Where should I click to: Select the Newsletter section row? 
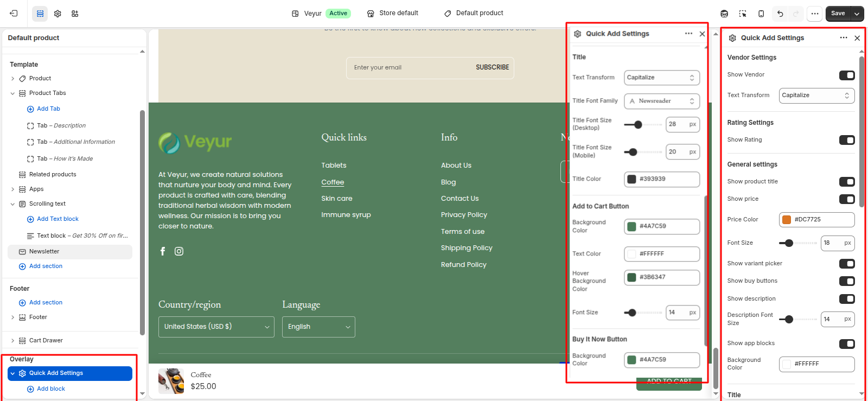pyautogui.click(x=70, y=252)
